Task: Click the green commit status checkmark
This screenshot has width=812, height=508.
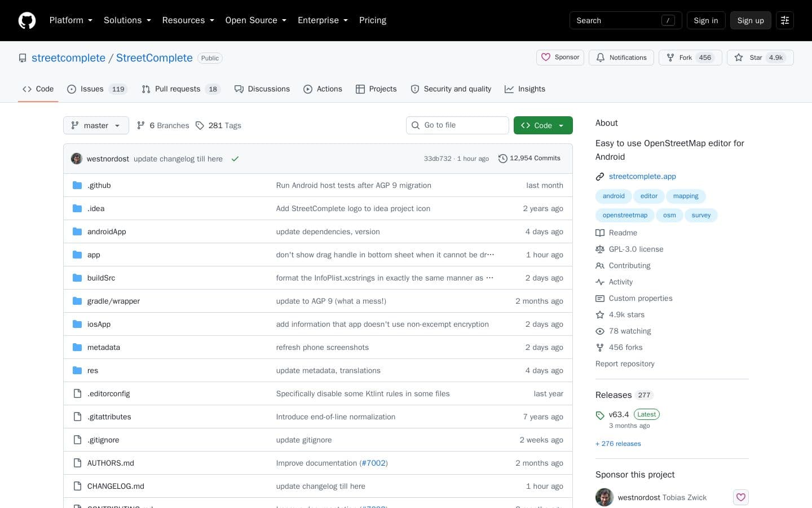Action: tap(235, 159)
